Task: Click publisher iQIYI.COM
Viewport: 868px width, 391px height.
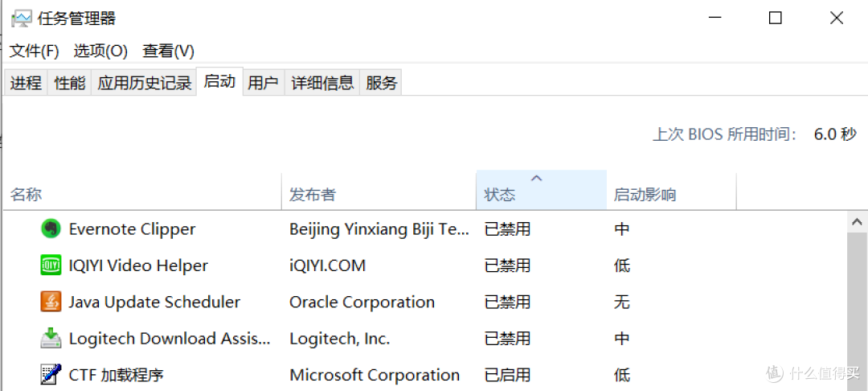Action: click(328, 265)
